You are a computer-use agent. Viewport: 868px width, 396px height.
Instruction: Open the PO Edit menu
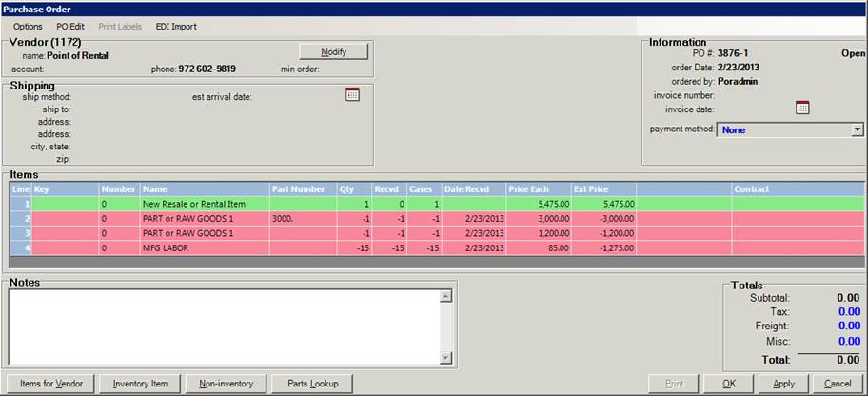point(70,26)
